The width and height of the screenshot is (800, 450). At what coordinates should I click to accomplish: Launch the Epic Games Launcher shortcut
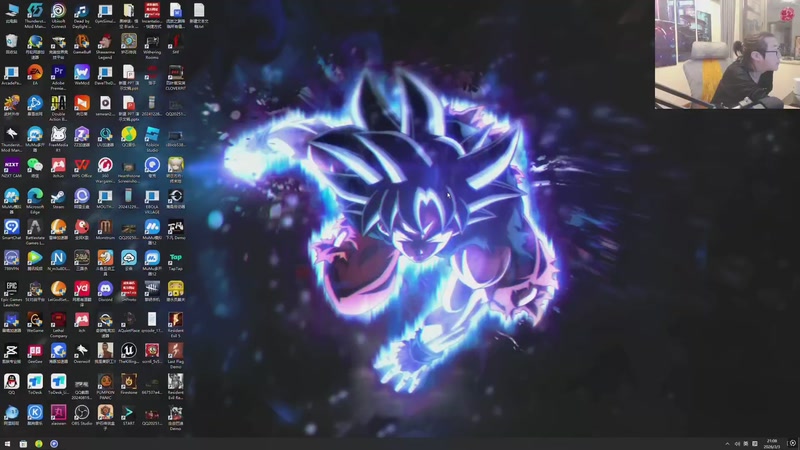point(11,294)
